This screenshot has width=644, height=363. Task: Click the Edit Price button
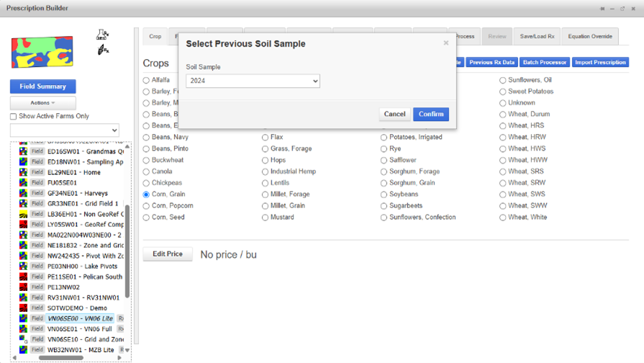(x=168, y=254)
